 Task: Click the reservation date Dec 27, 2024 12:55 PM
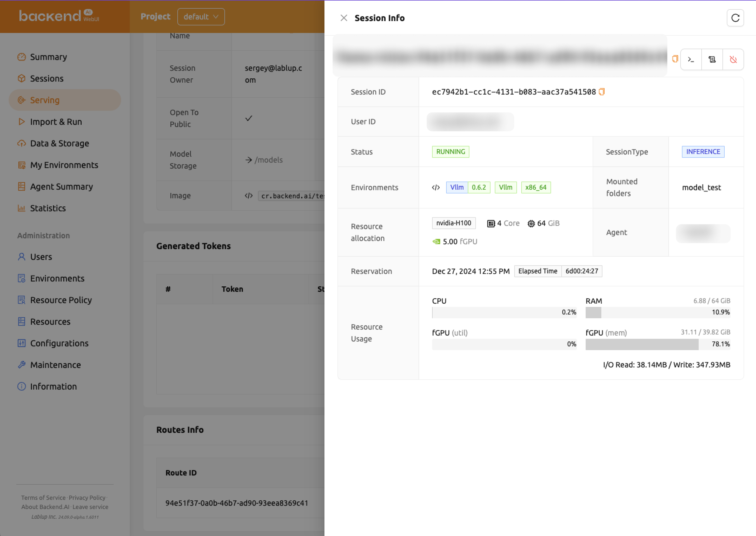[x=471, y=271]
